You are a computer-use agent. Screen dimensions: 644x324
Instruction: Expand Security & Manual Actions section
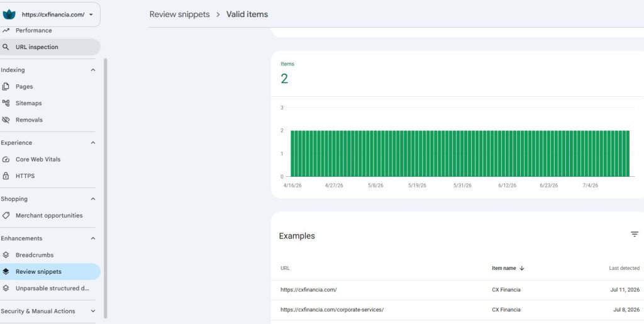click(93, 311)
